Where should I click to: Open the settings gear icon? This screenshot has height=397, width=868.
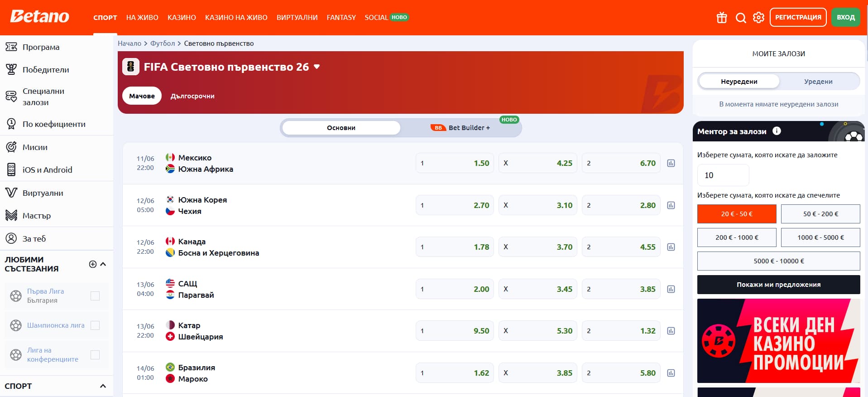758,18
